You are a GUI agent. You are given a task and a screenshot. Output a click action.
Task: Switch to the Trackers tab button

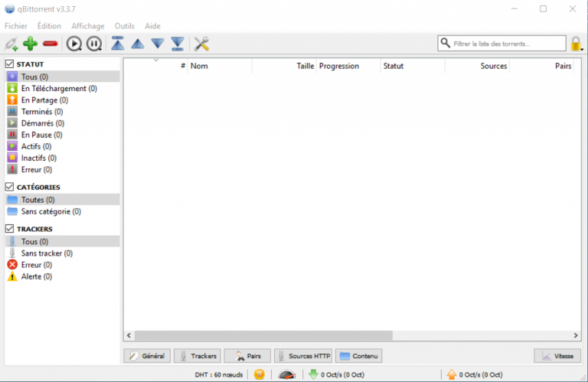pyautogui.click(x=197, y=356)
